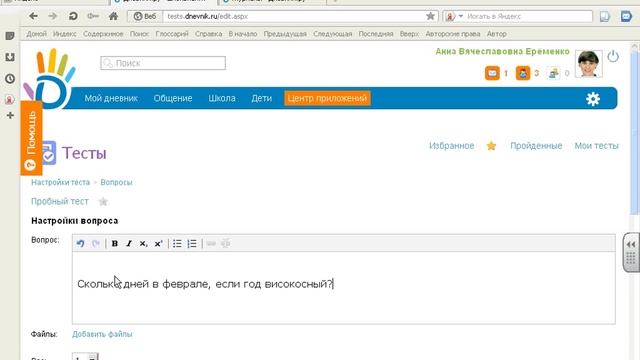
Task: Open the Центр приложений tab
Action: [x=327, y=98]
